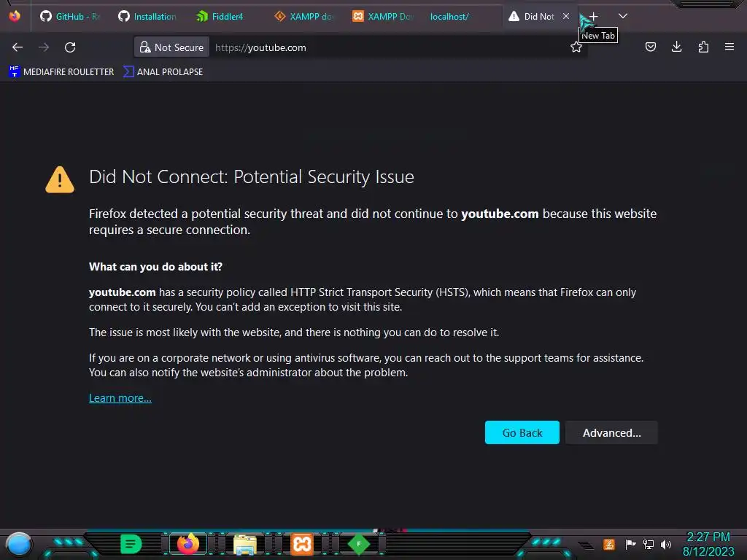
Task: Open the Extensions puzzle icon
Action: (703, 47)
